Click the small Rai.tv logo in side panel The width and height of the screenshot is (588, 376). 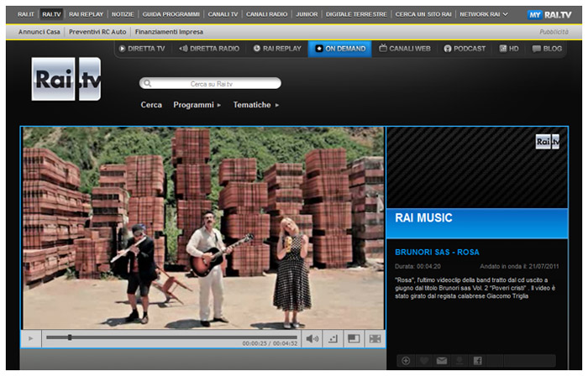pyautogui.click(x=547, y=142)
